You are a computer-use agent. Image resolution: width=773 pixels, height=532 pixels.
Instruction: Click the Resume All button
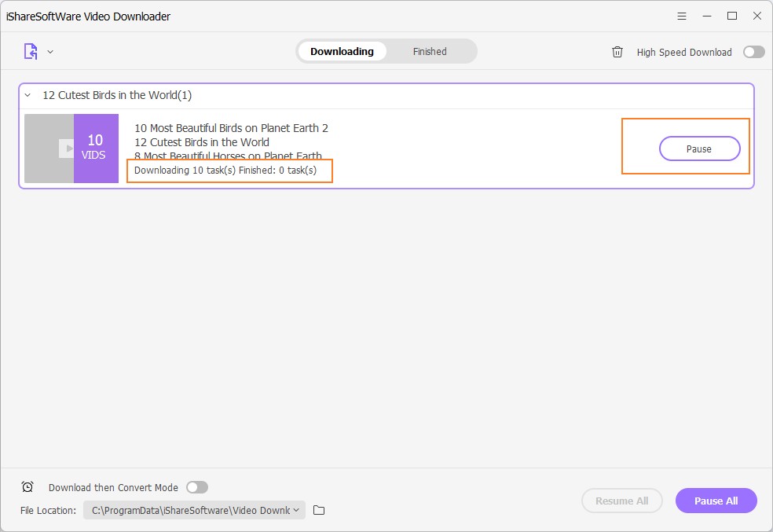pos(621,501)
